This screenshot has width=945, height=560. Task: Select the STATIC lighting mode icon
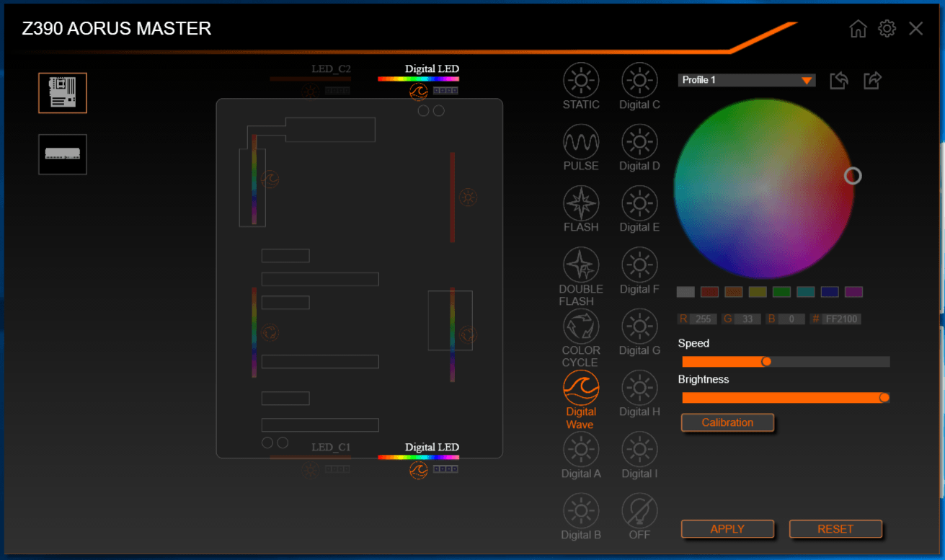click(581, 80)
